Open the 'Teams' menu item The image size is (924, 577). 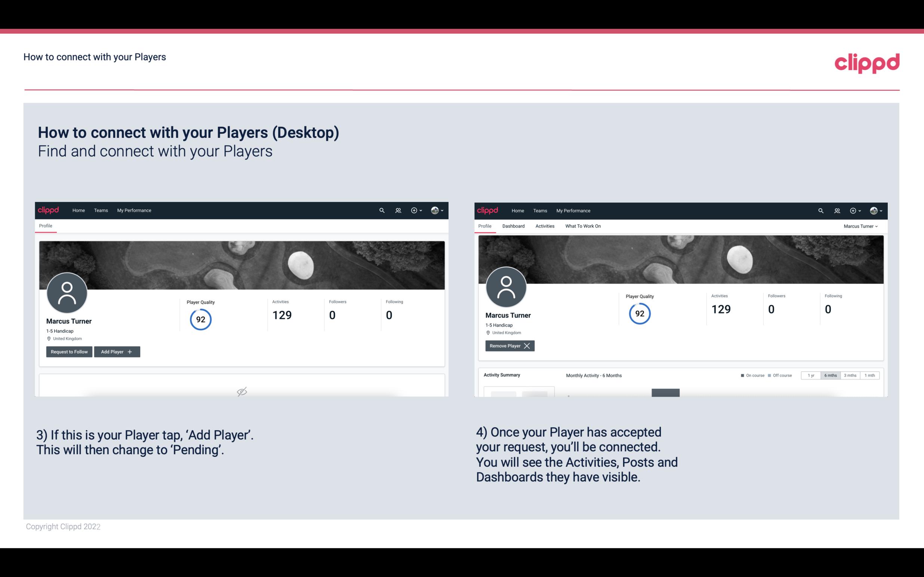tap(101, 210)
